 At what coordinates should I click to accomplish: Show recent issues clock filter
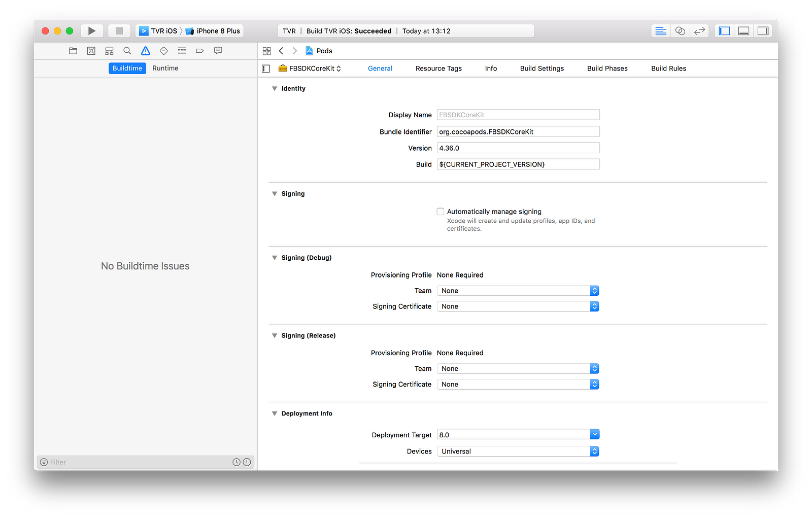236,462
